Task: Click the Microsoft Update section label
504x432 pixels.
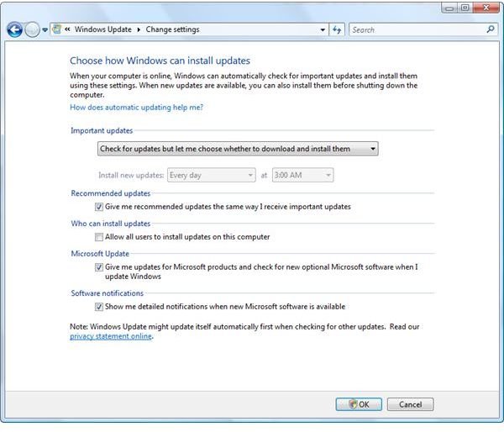Action: [x=100, y=254]
